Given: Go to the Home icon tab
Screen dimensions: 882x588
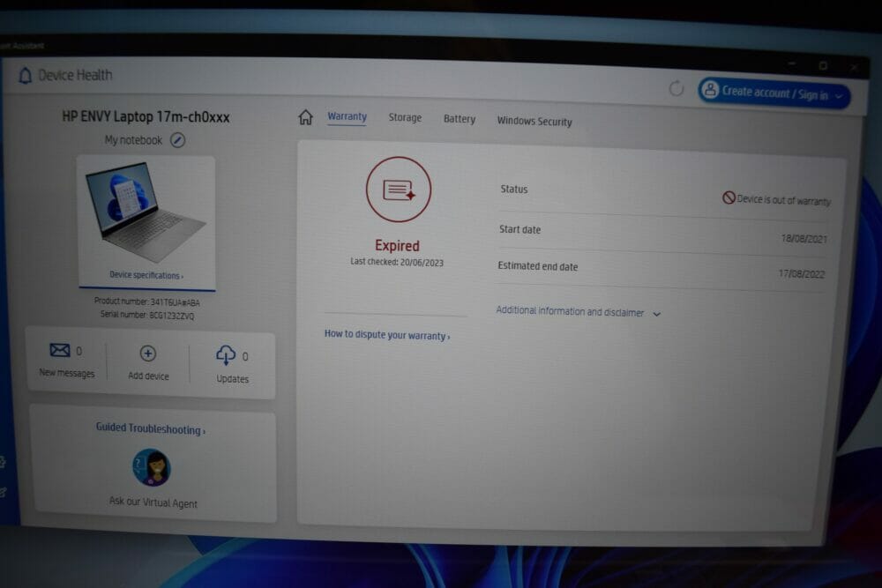Looking at the screenshot, I should (305, 117).
